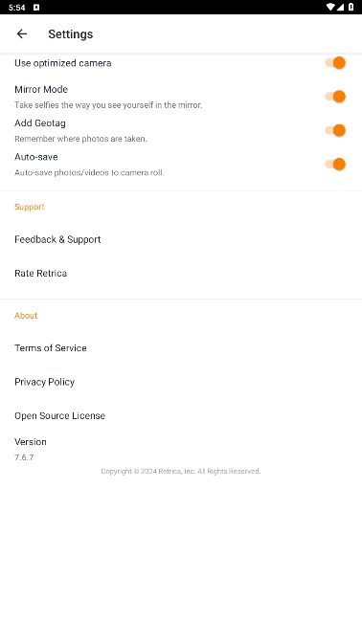Tap the Use optimized camera label
This screenshot has height=644, width=362.
(63, 63)
